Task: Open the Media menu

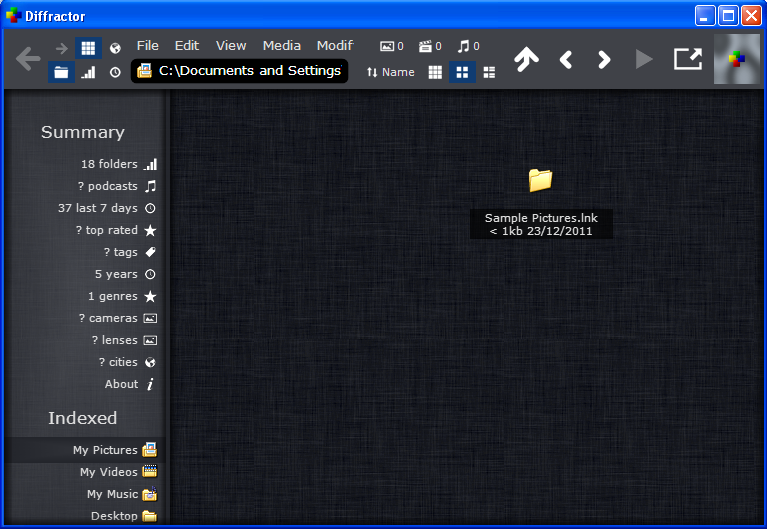Action: pos(282,46)
